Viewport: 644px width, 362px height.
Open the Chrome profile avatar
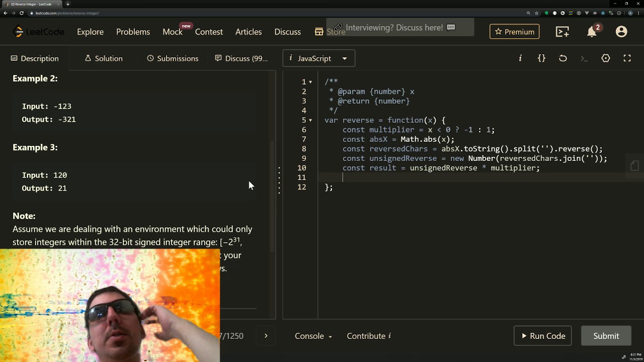point(630,13)
